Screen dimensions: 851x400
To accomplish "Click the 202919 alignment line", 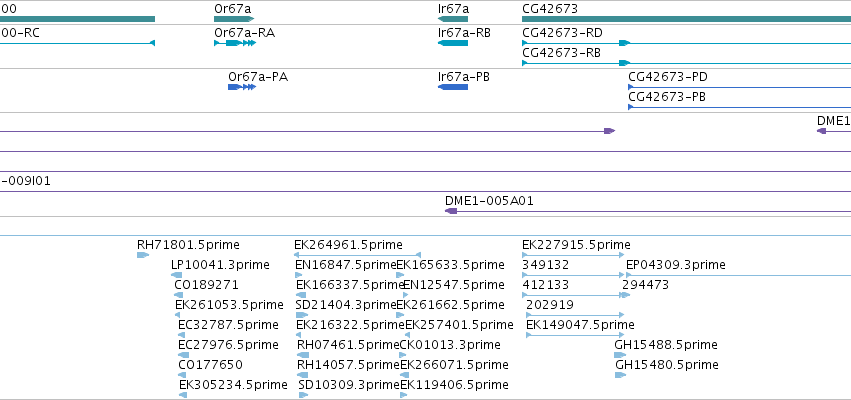I will 576,315.
